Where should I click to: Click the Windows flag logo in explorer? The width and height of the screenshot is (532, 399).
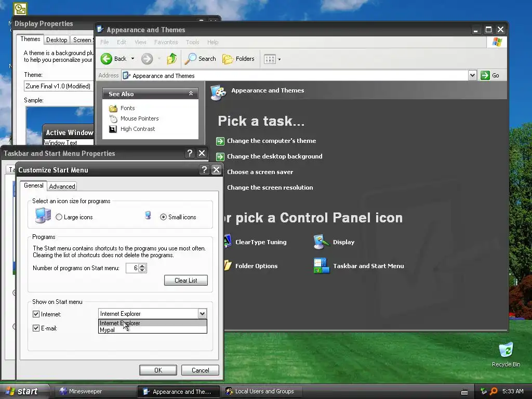click(x=497, y=42)
